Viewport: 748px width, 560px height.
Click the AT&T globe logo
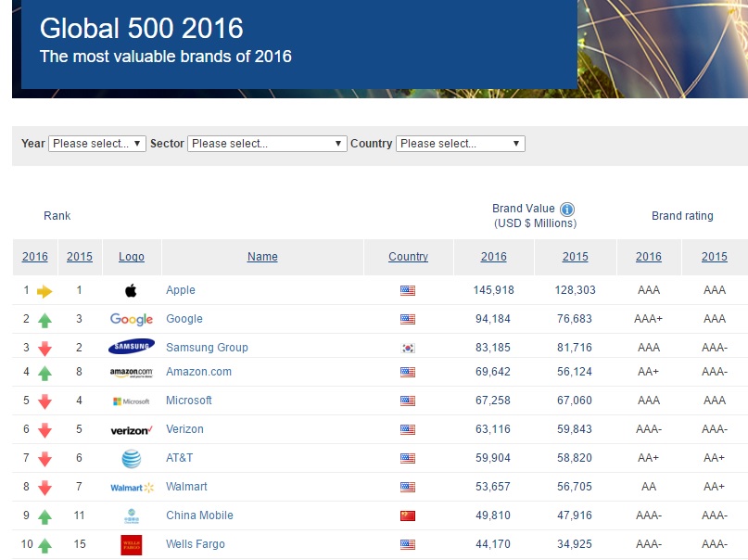pos(132,458)
